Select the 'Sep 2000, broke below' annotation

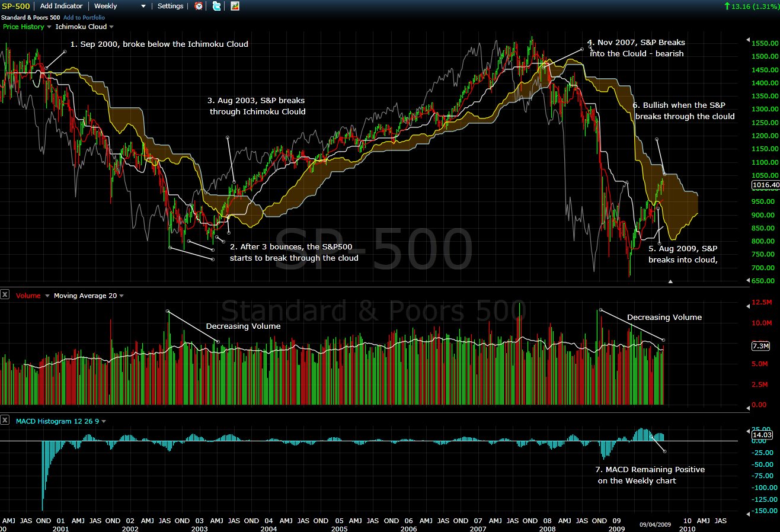click(x=159, y=44)
